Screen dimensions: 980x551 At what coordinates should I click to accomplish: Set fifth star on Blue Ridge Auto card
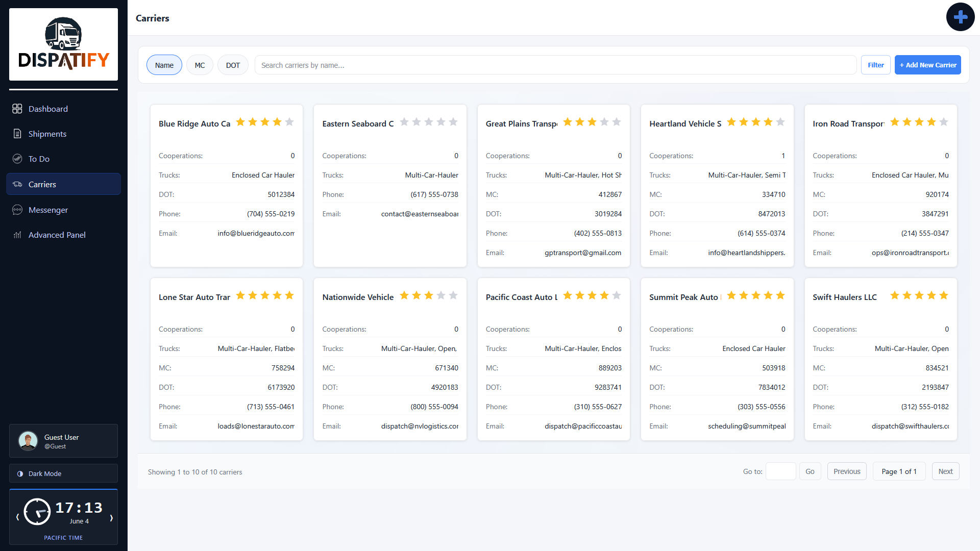coord(289,122)
